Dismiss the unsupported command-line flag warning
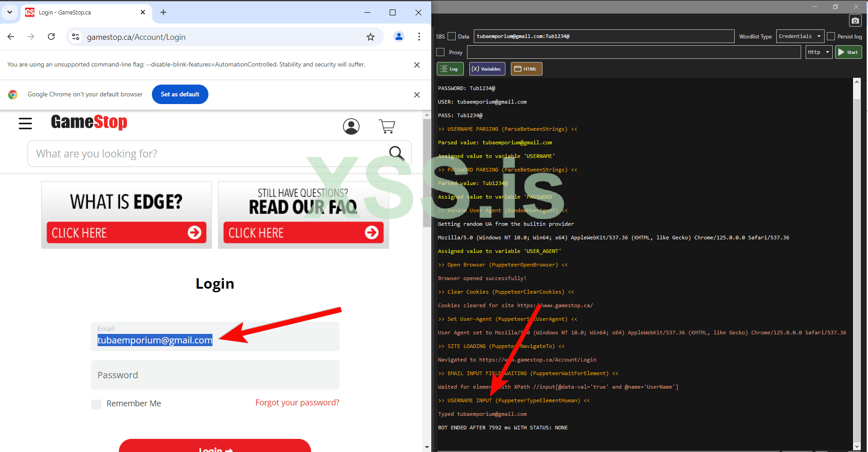 [417, 65]
